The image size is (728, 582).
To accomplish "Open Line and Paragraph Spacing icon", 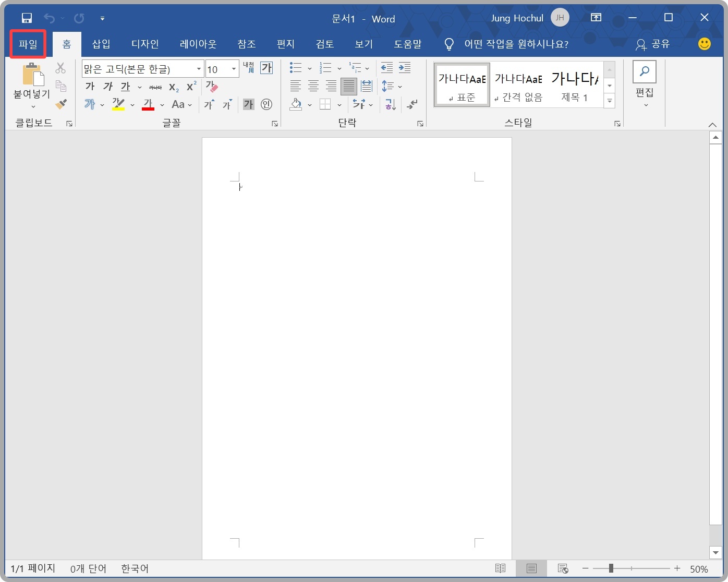I will coord(387,86).
